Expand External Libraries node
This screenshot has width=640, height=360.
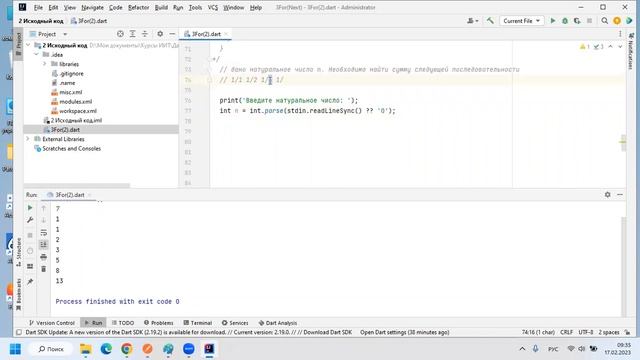(x=28, y=139)
